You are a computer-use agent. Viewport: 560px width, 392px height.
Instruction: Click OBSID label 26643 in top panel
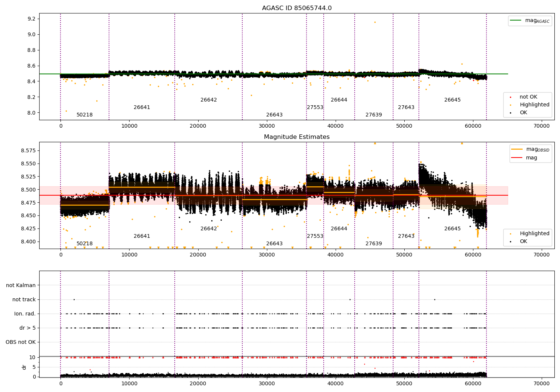(274, 115)
